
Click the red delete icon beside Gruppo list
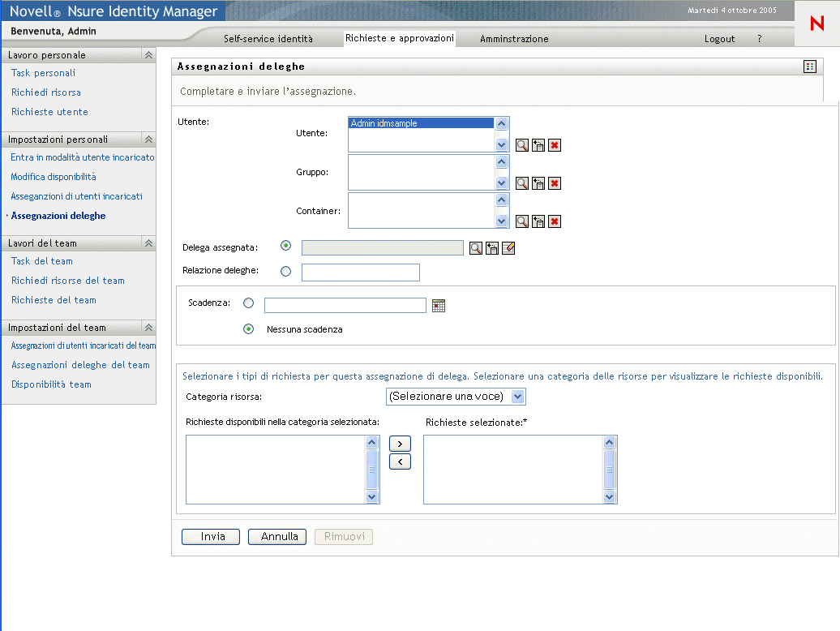click(x=555, y=183)
